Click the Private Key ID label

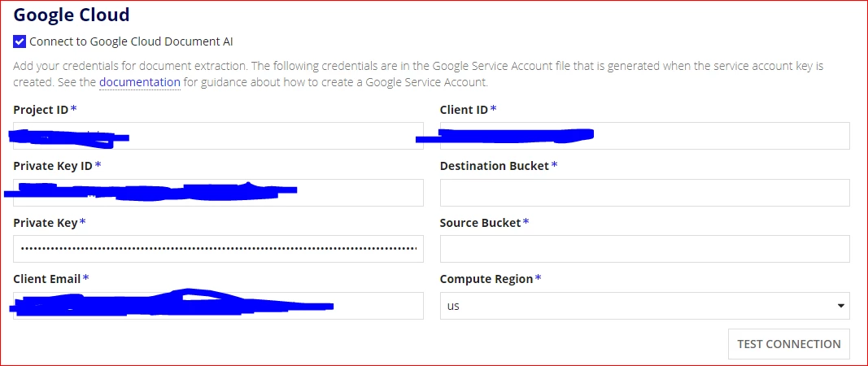53,166
